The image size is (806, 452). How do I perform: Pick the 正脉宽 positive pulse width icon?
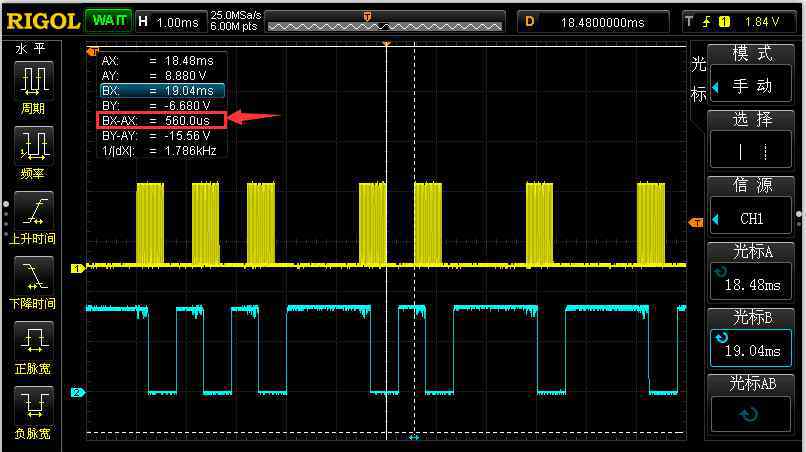click(x=33, y=341)
